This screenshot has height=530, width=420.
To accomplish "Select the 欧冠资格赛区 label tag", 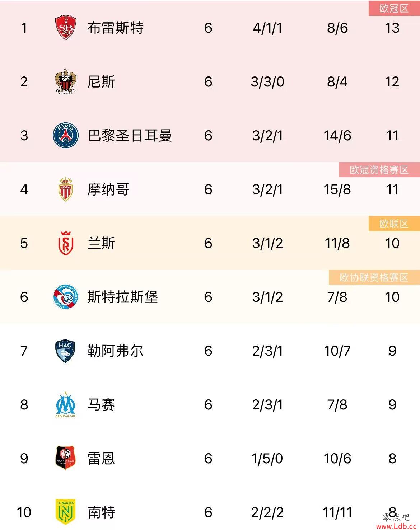I will point(379,170).
